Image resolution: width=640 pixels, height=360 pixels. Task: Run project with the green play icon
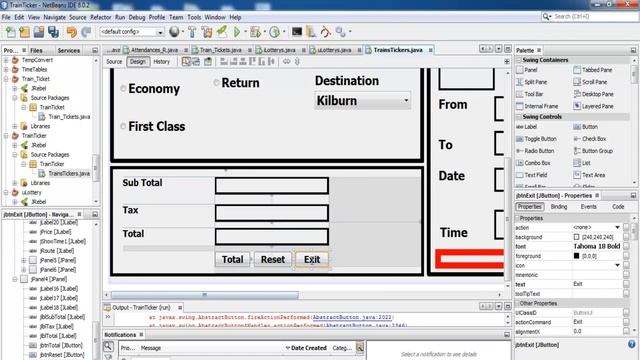coord(237,31)
